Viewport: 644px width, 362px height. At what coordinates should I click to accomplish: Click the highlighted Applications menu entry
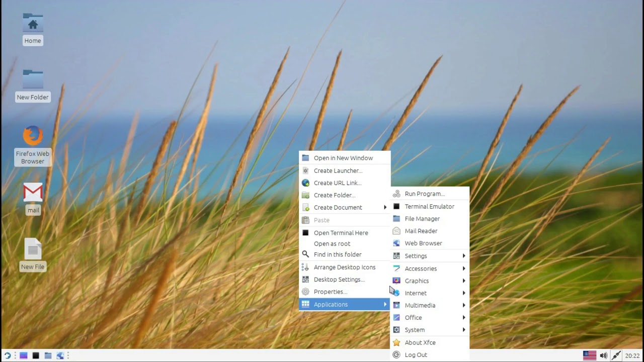[345, 304]
